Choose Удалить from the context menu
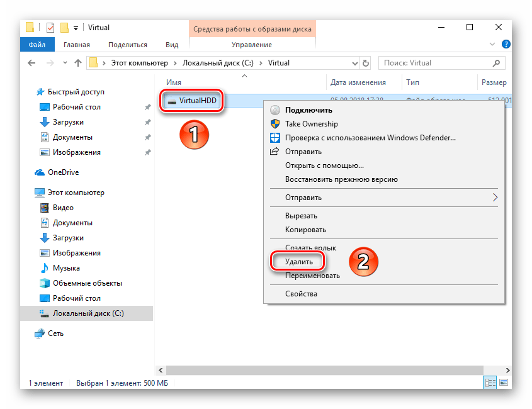 pos(298,261)
